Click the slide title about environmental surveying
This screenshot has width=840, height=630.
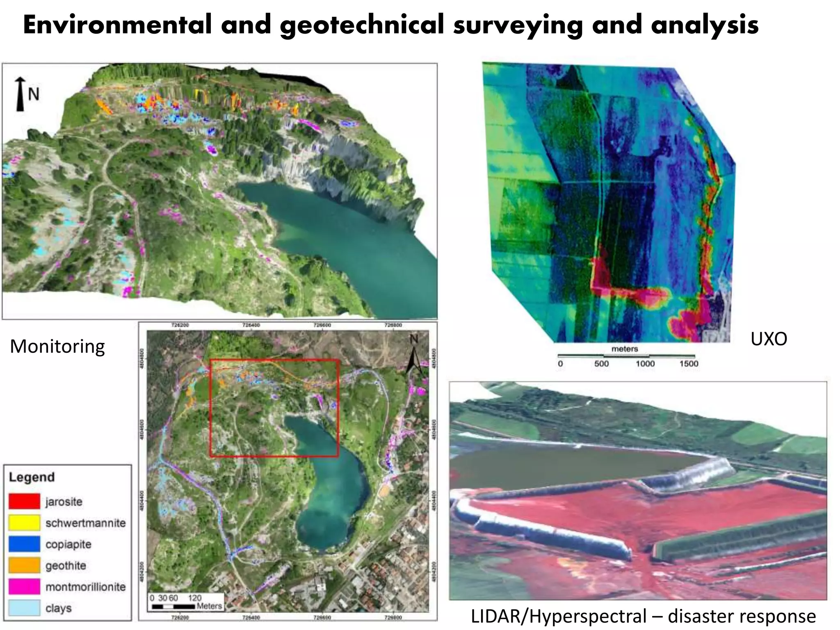tap(390, 25)
